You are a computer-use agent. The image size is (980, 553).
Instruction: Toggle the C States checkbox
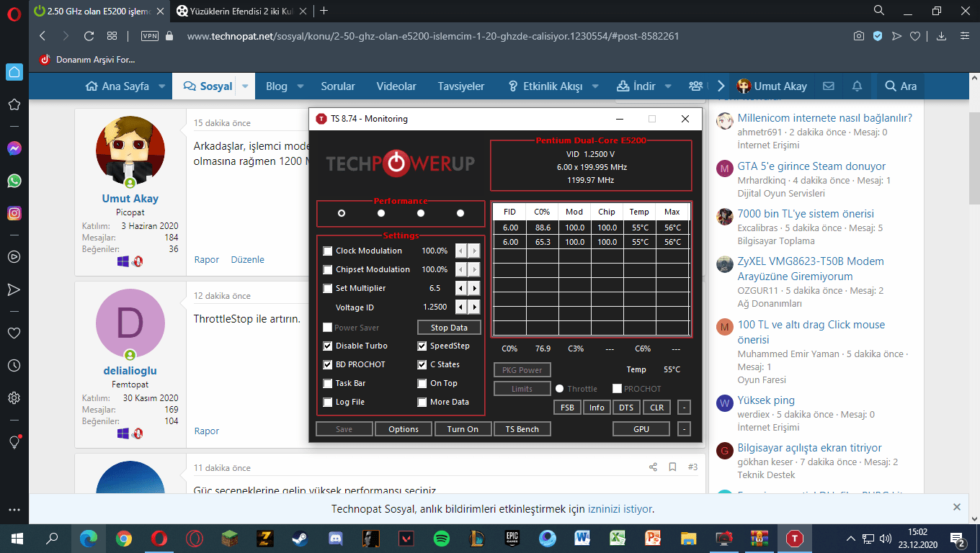tap(422, 365)
